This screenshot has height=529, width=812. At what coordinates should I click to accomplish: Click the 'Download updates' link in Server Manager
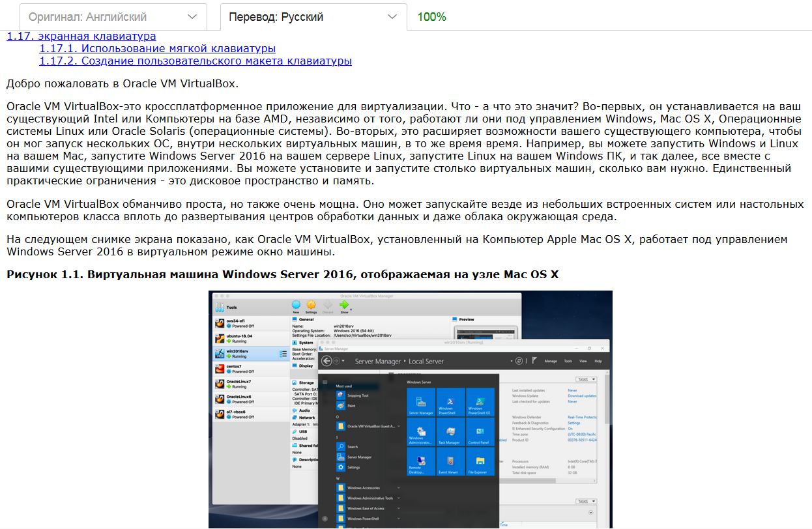(x=582, y=395)
